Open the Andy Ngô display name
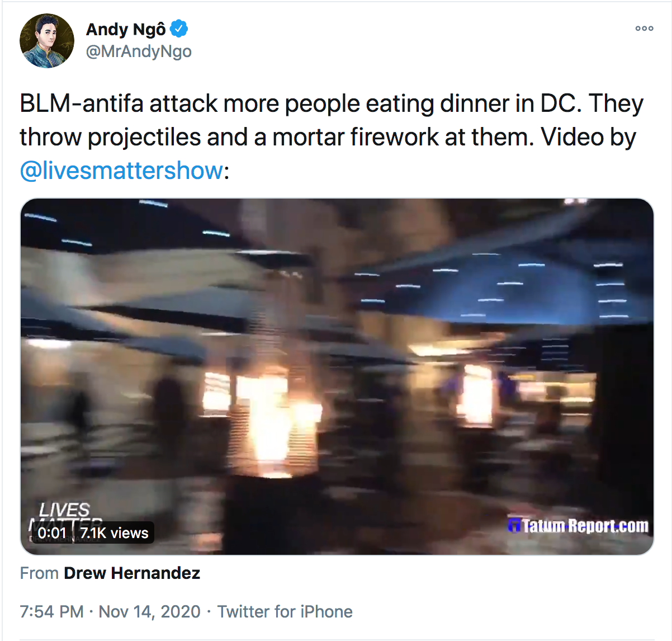Image resolution: width=672 pixels, height=641 pixels. coord(126,29)
